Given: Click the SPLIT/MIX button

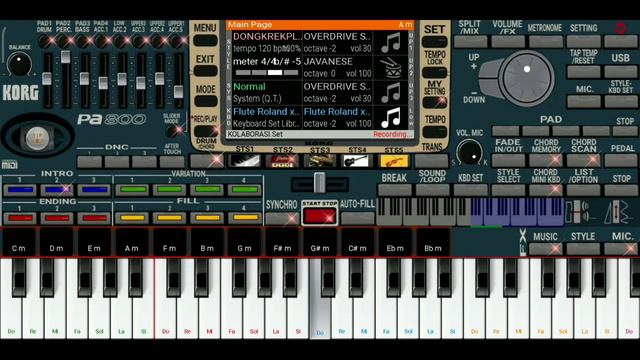Looking at the screenshot, I should pos(471,41).
